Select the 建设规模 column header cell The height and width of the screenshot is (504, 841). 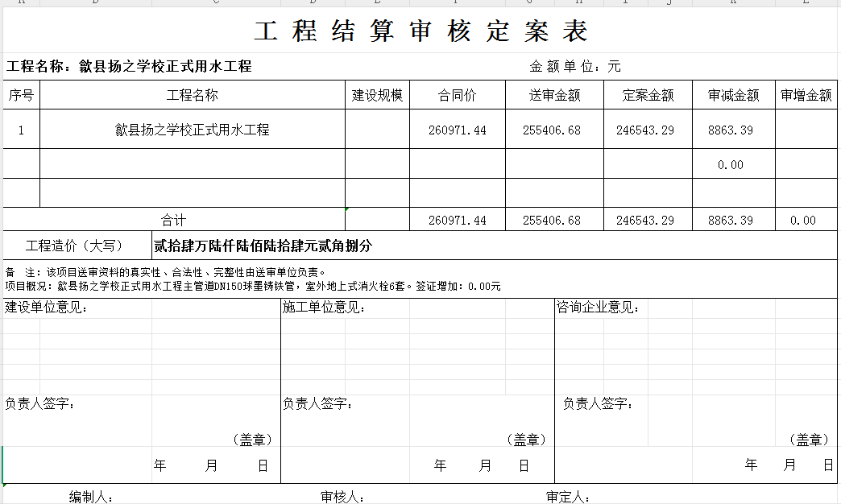click(377, 95)
